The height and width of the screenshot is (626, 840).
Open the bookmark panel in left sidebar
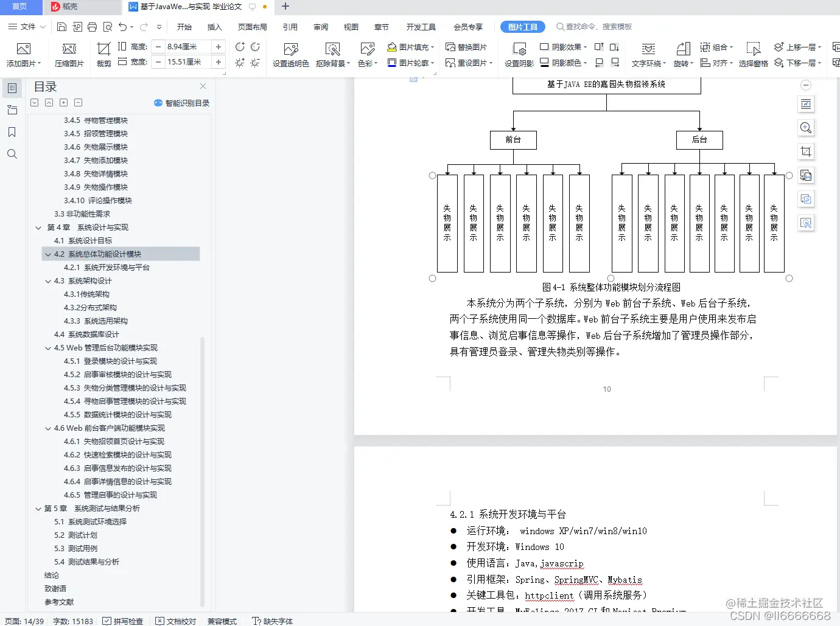click(12, 132)
